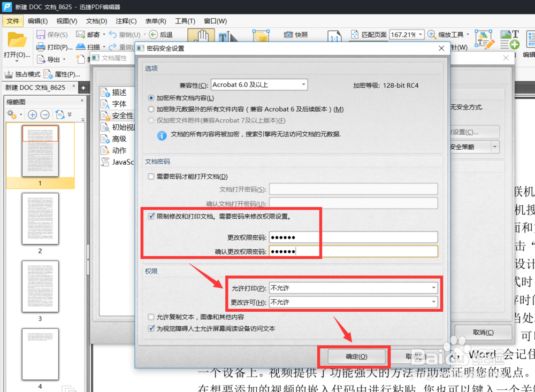Select 加密所有文档内容 radio button
This screenshot has height=392, width=535.
coord(151,98)
